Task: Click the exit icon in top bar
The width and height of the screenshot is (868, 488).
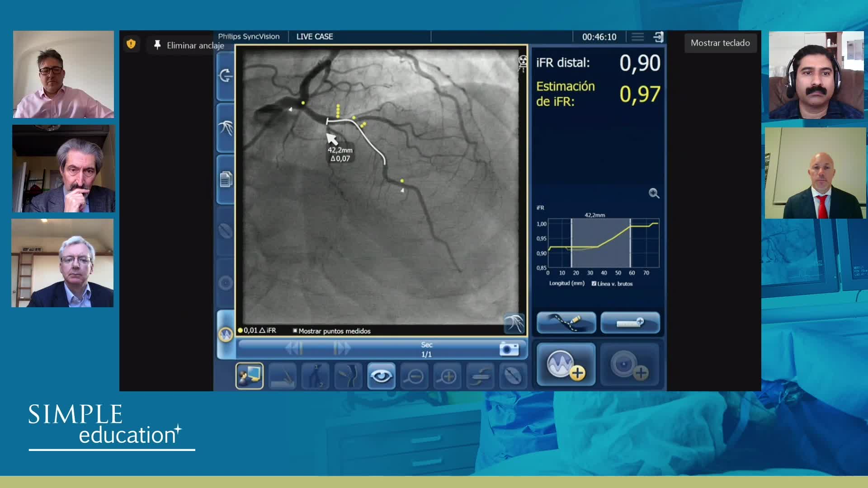Action: [659, 37]
